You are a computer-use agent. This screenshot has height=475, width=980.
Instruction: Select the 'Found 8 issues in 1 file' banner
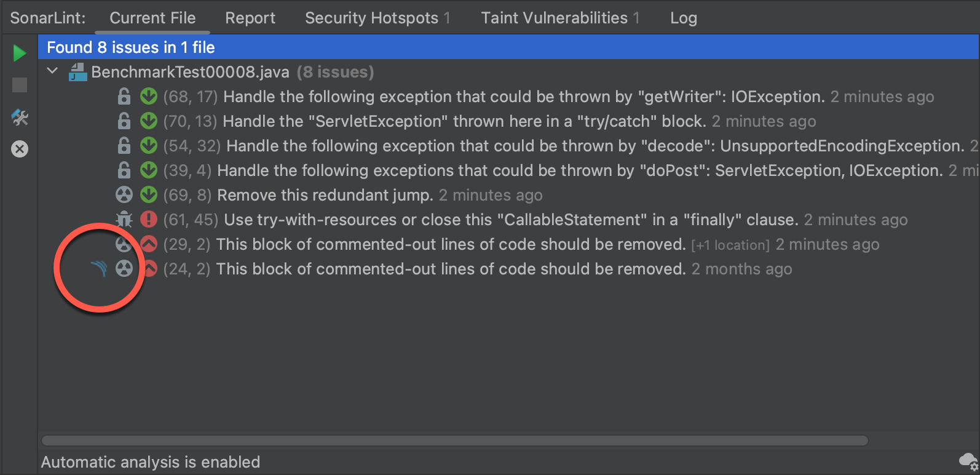pyautogui.click(x=130, y=47)
